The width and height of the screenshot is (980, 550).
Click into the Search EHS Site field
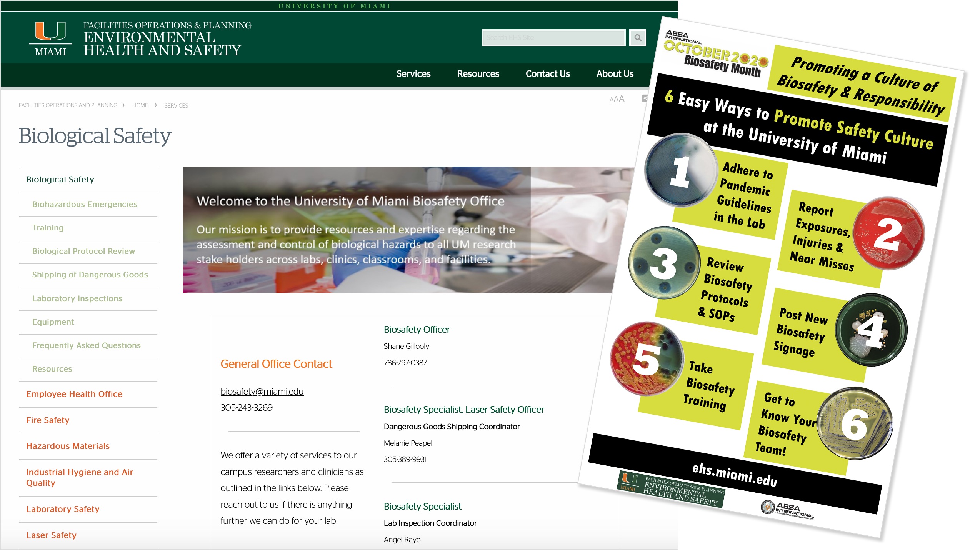(x=553, y=38)
